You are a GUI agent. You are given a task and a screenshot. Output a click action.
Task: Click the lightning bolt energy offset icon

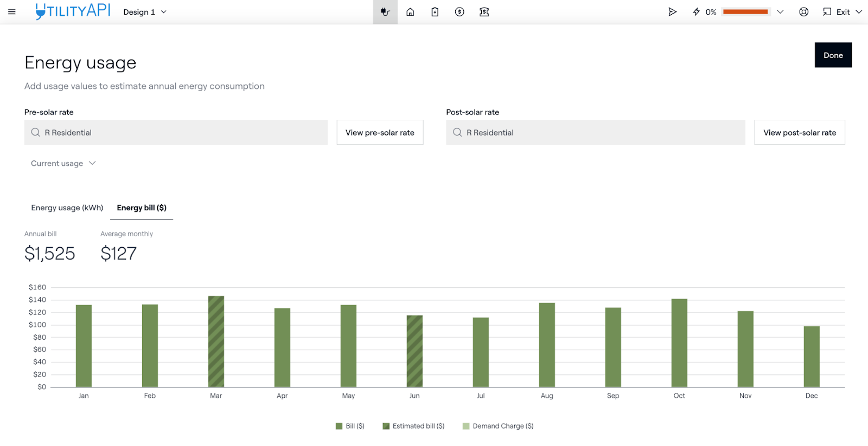point(697,12)
